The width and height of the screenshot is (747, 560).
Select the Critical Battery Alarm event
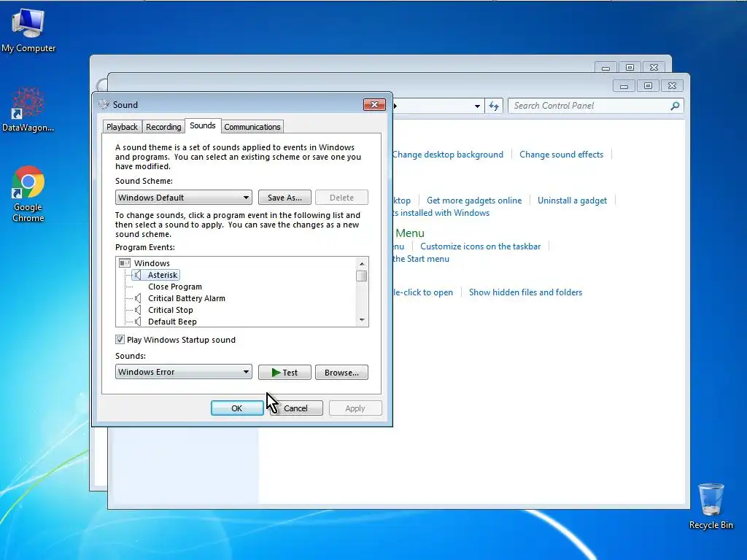click(x=187, y=298)
